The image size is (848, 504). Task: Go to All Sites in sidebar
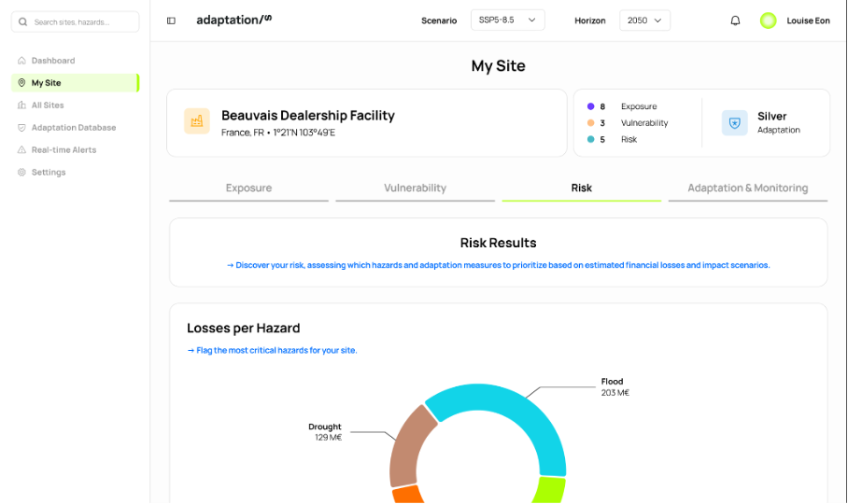[48, 105]
